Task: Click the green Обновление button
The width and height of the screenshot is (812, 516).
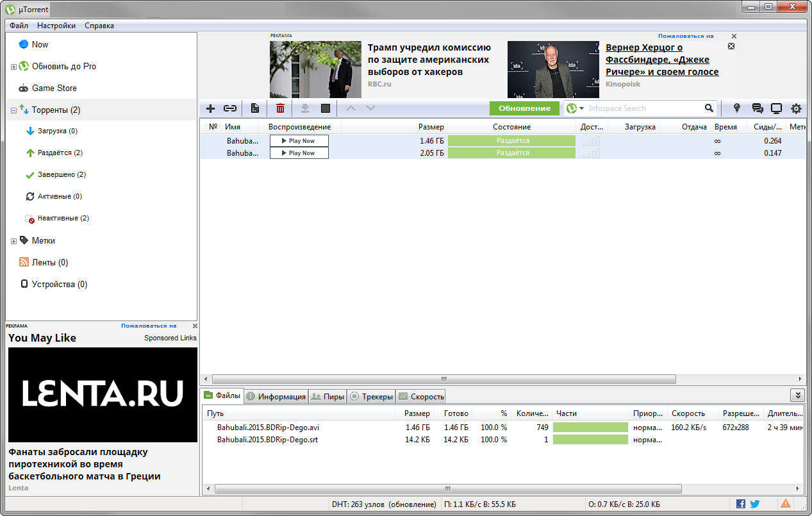Action: [x=524, y=108]
